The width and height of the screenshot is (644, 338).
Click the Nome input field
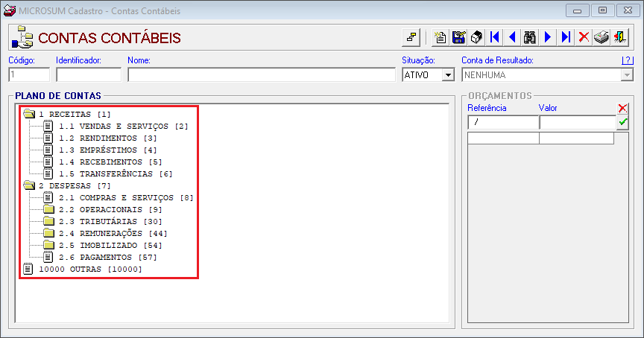click(262, 74)
